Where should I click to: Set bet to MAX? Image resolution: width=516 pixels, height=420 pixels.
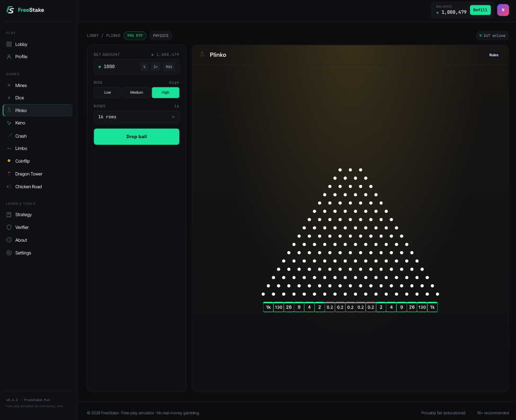[x=169, y=67]
